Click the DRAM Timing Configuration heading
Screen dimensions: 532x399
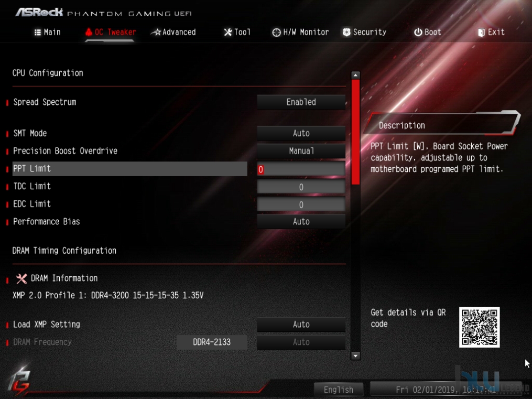[x=64, y=251]
